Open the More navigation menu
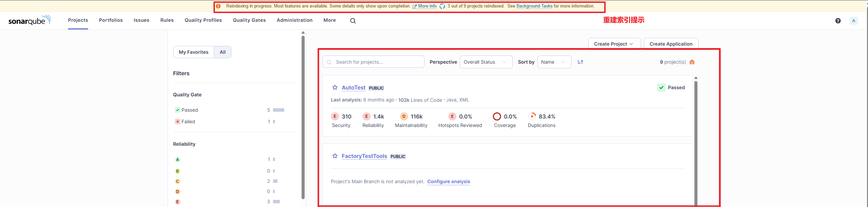The width and height of the screenshot is (868, 207). click(x=329, y=20)
